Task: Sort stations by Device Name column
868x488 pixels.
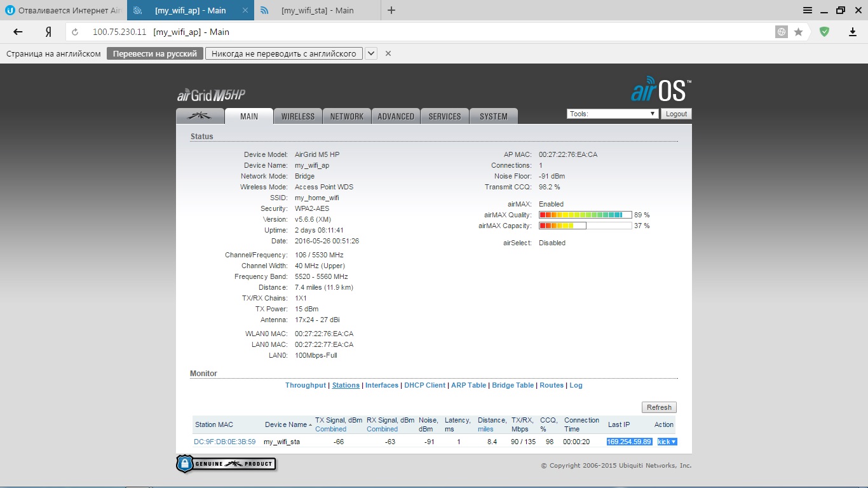Action: coord(288,424)
